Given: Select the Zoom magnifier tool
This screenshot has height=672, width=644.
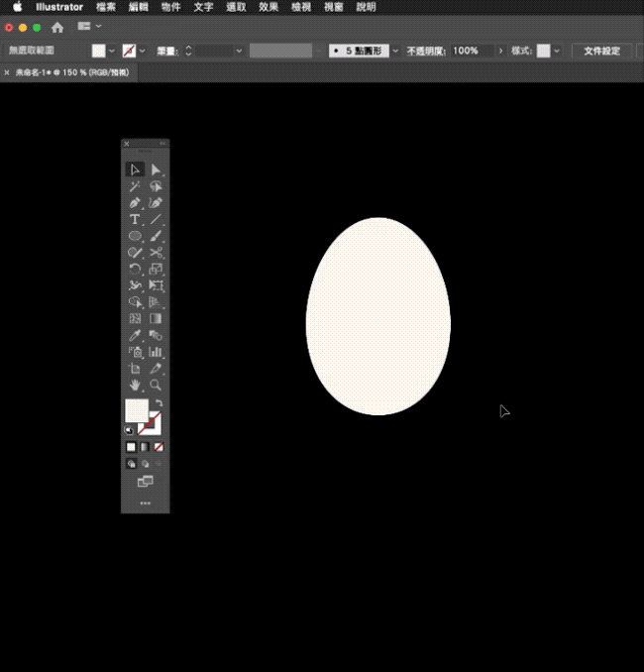Looking at the screenshot, I should pos(156,385).
